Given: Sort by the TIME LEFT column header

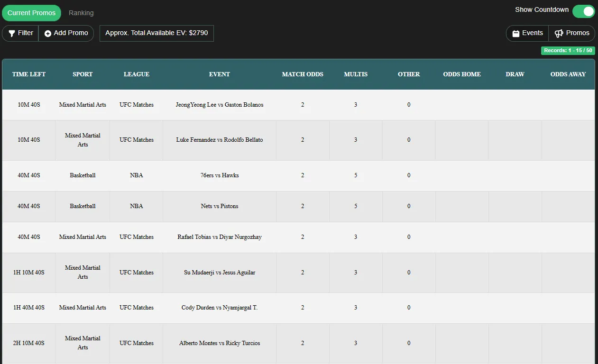Looking at the screenshot, I should 29,74.
